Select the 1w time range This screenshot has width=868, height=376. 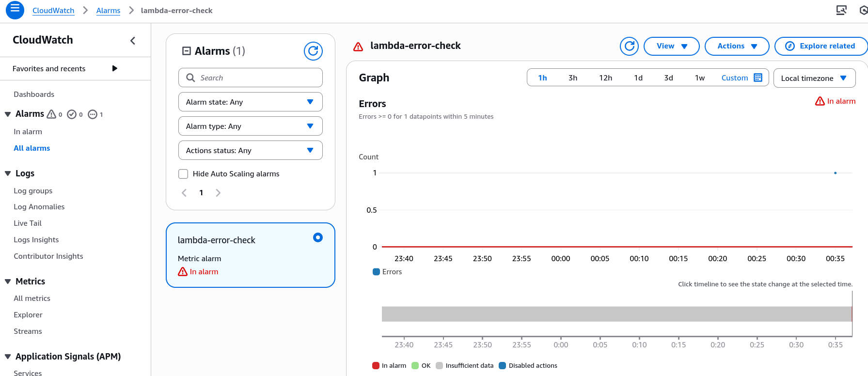[700, 78]
